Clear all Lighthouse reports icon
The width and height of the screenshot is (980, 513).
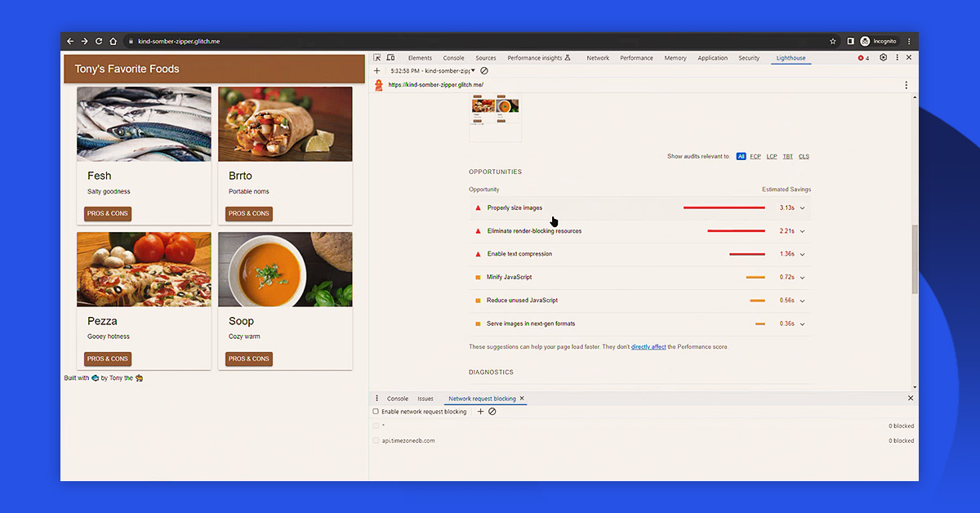(x=483, y=71)
